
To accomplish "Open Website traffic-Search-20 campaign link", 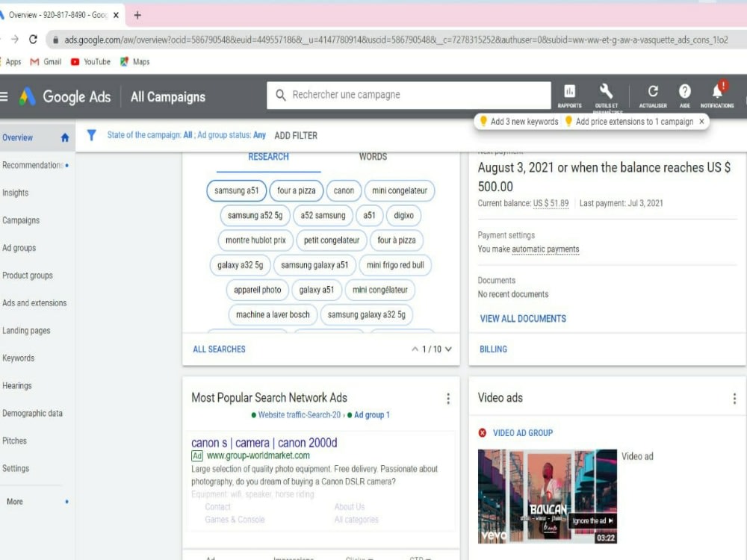I will click(300, 414).
